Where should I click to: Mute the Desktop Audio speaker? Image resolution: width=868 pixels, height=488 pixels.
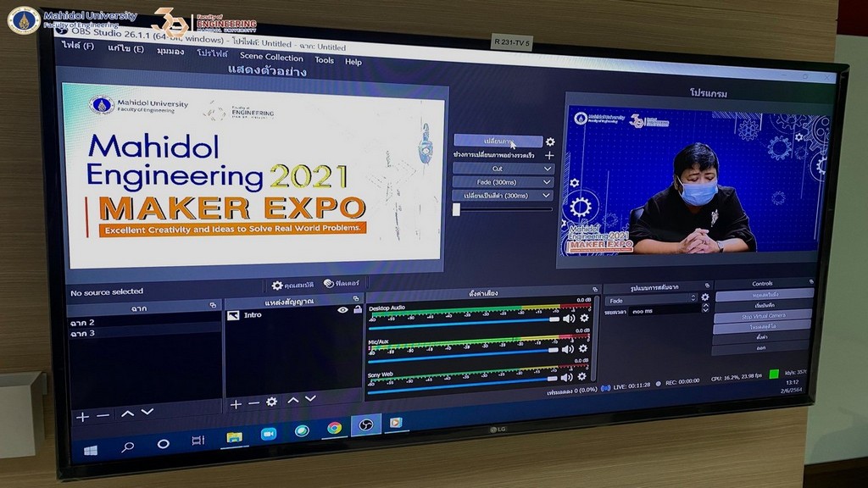point(568,319)
